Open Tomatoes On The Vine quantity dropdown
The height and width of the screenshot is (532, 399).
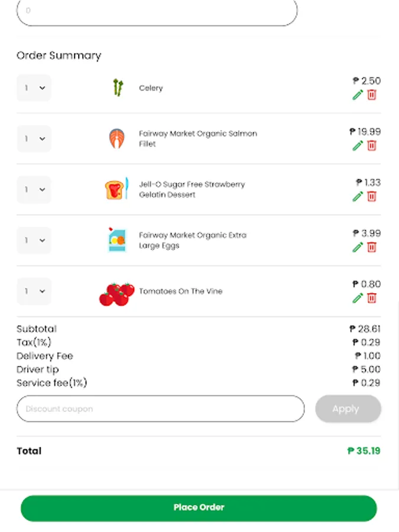click(34, 291)
